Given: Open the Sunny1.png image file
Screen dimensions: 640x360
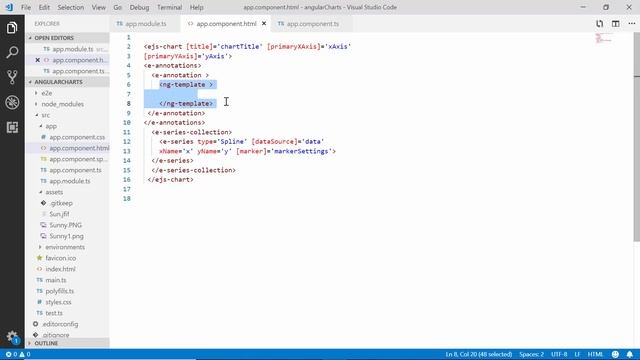Looking at the screenshot, I should point(67,236).
